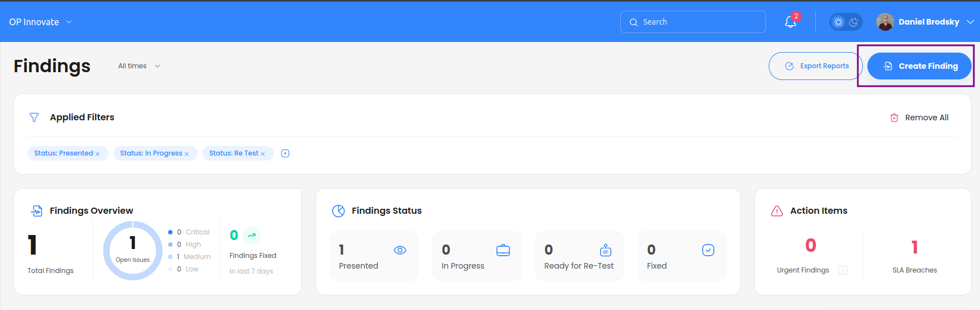Open the All times period dropdown

click(139, 66)
